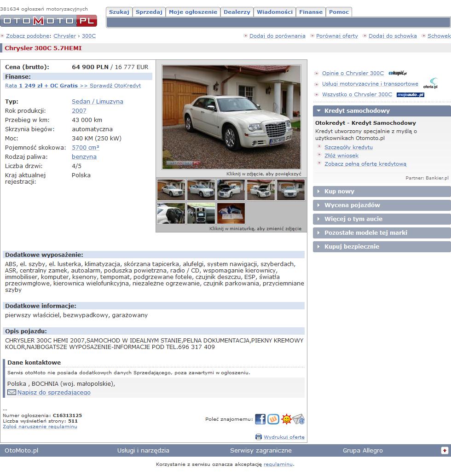451x476 pixels.
Task: Click Wydrukuj ofertę link
Action: point(284,437)
